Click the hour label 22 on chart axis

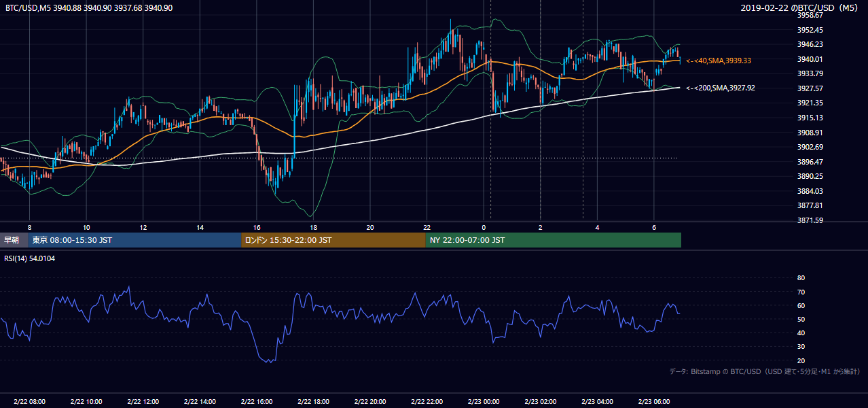tap(427, 227)
